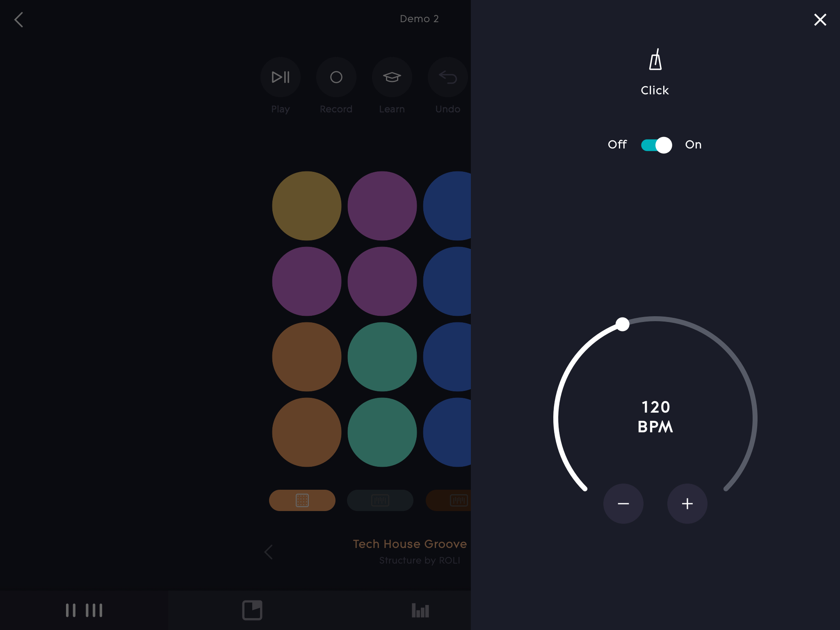
Task: Click the metronome Click icon
Action: [654, 60]
